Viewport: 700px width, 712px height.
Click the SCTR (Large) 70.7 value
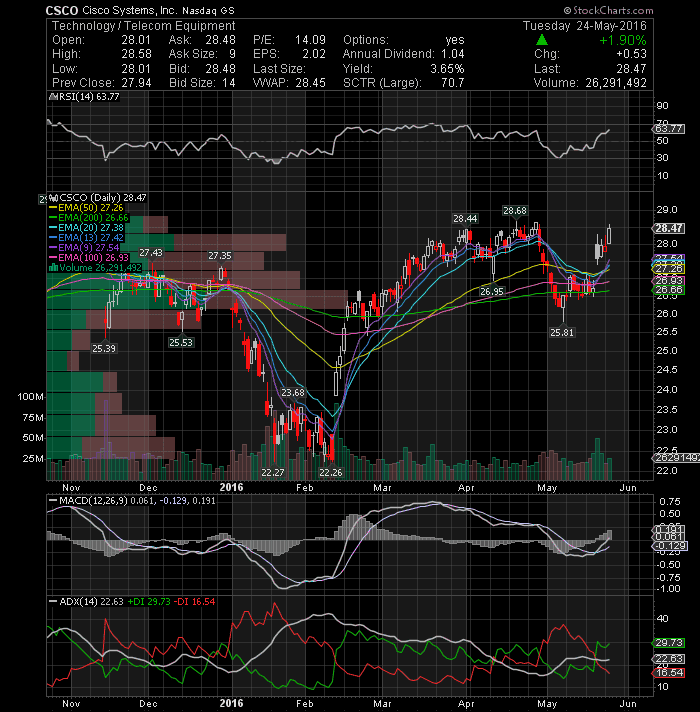[453, 83]
